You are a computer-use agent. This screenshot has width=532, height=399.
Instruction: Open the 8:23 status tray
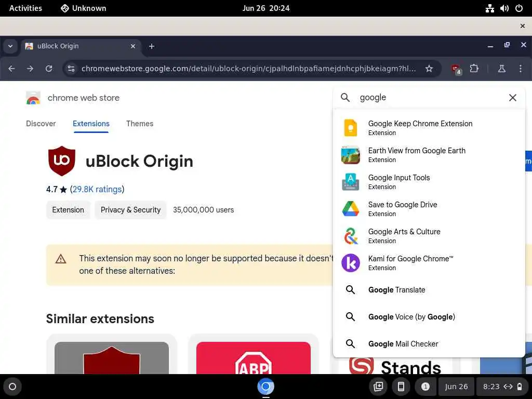pyautogui.click(x=502, y=387)
